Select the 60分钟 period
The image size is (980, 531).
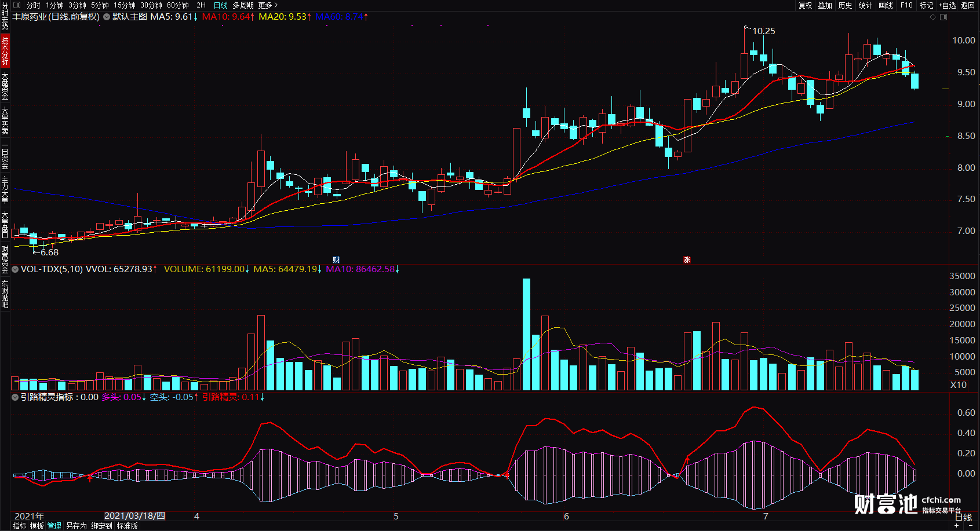(x=178, y=5)
